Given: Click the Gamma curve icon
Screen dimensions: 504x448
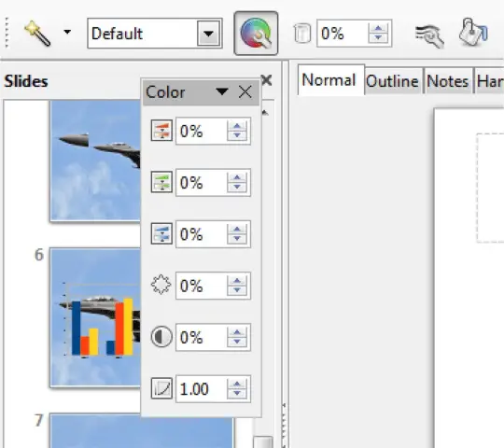Looking at the screenshot, I should [x=161, y=388].
